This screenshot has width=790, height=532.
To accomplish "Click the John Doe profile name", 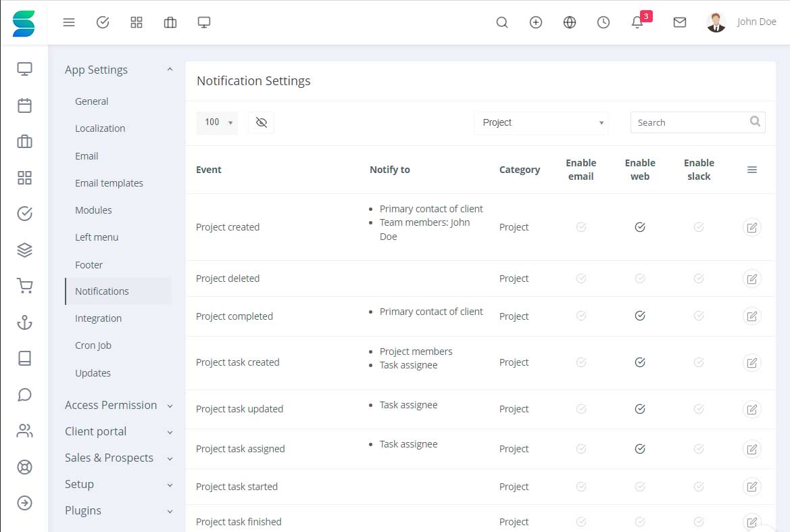I will pos(756,22).
